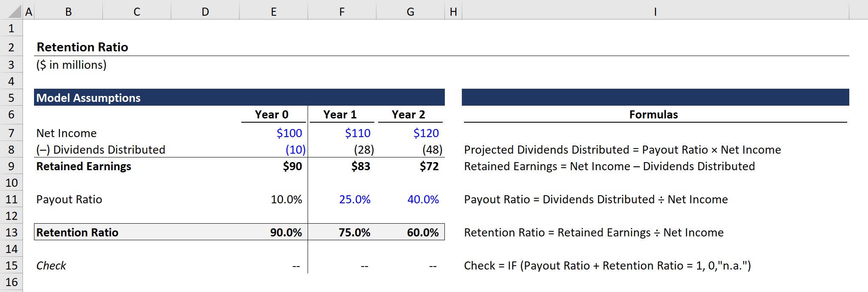Click the Payout Ratio formula text
The image size is (868, 292).
point(596,199)
